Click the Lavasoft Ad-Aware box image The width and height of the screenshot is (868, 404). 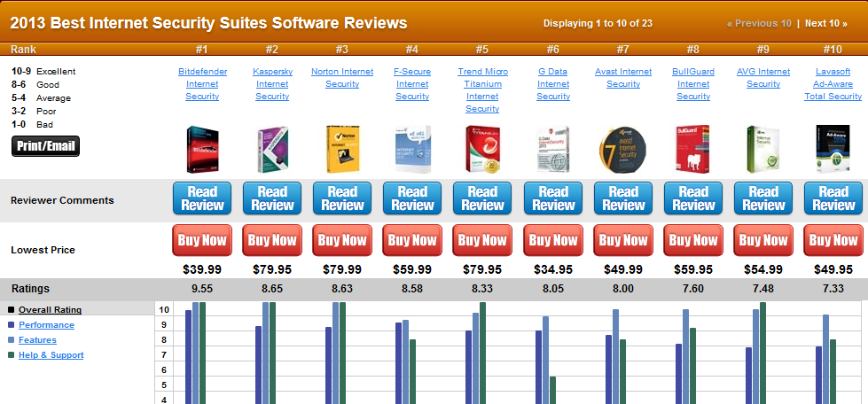pos(833,150)
